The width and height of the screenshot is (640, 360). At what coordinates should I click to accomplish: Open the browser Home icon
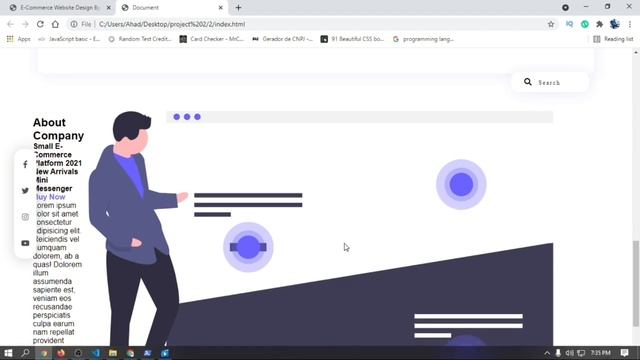click(x=55, y=24)
